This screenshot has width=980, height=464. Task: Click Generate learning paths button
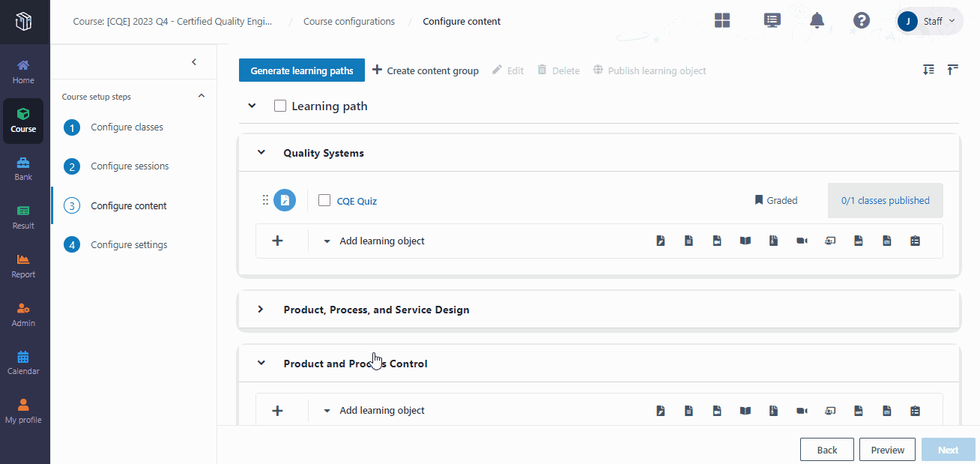[x=301, y=70]
